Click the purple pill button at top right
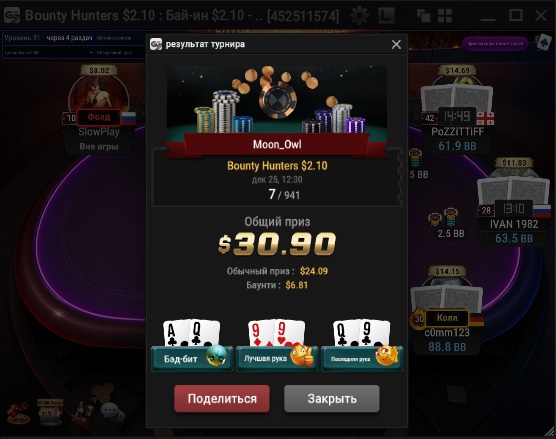Viewport: 556px width, 439px height. click(495, 44)
